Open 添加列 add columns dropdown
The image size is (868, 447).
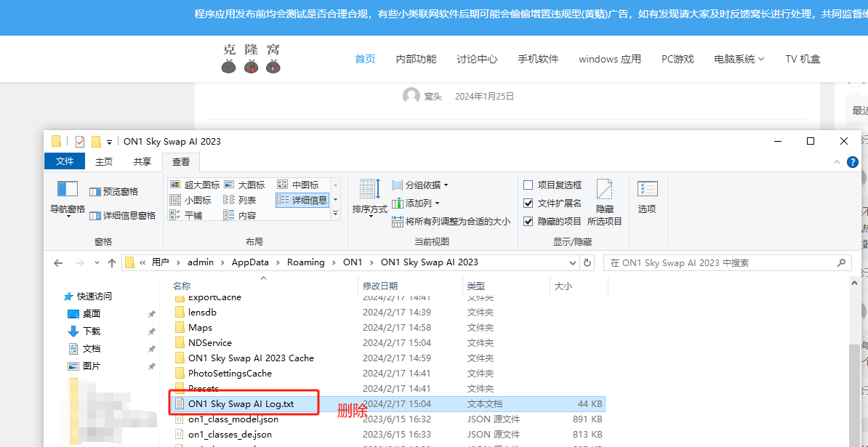click(x=416, y=203)
